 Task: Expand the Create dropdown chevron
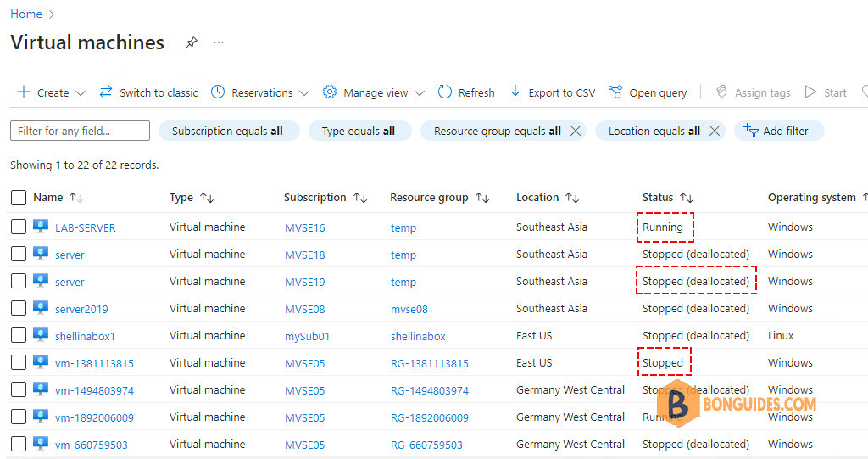81,93
